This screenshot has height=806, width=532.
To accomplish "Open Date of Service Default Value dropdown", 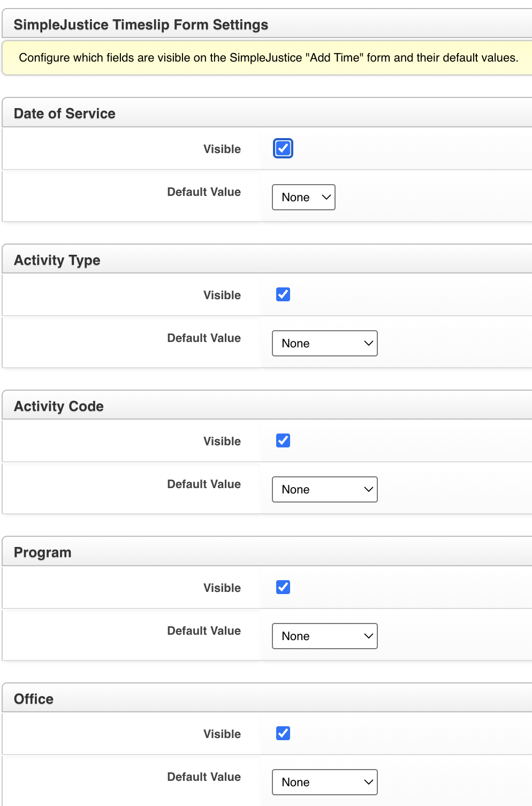I will [x=303, y=197].
